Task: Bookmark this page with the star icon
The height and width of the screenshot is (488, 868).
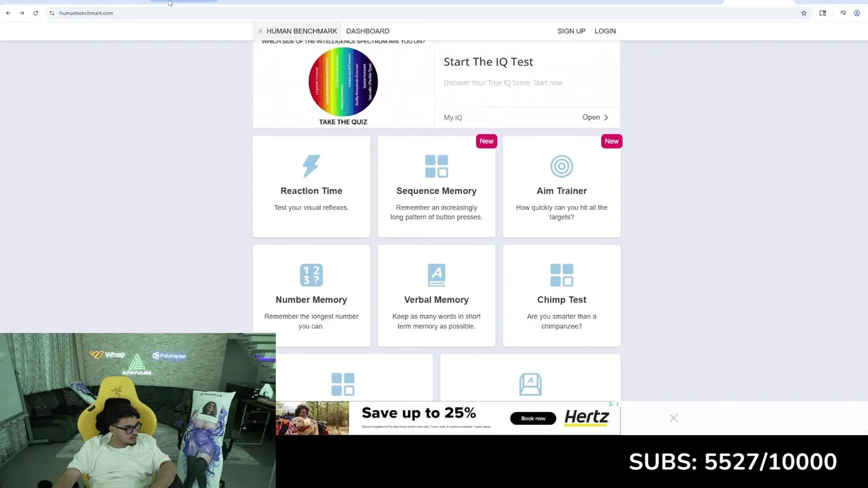Action: (804, 13)
